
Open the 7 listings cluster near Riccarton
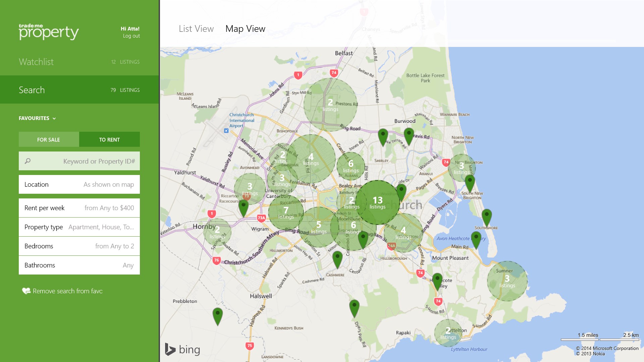(x=286, y=213)
